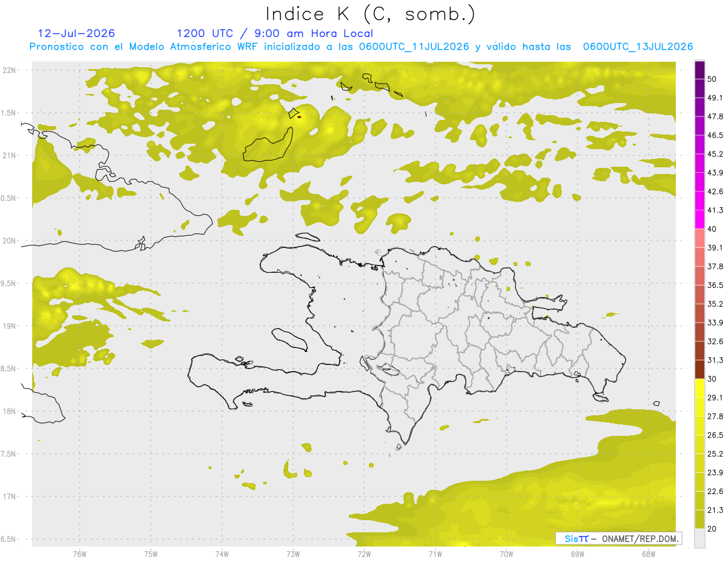Screen dimensions: 728x562
Task: Click the '20N' latitude label
Action: pyautogui.click(x=8, y=241)
